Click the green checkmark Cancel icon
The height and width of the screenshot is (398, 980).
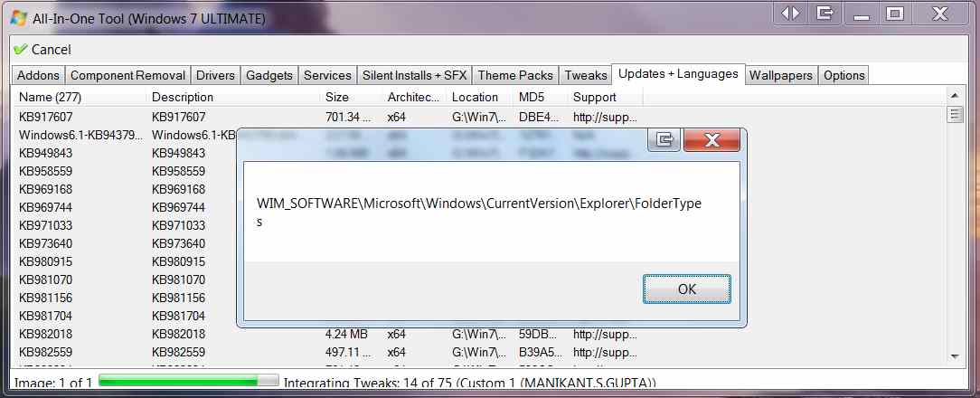(x=21, y=50)
